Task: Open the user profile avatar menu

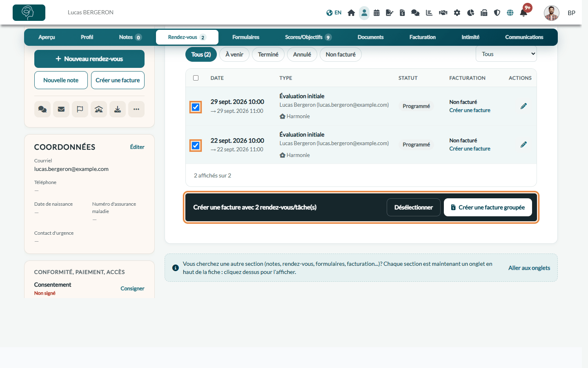Action: coord(552,13)
